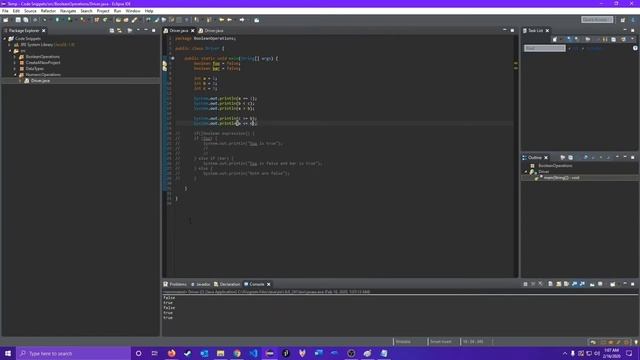Image resolution: width=640 pixels, height=360 pixels.
Task: Click the warning marker beside the foo declaration
Action: (x=165, y=64)
